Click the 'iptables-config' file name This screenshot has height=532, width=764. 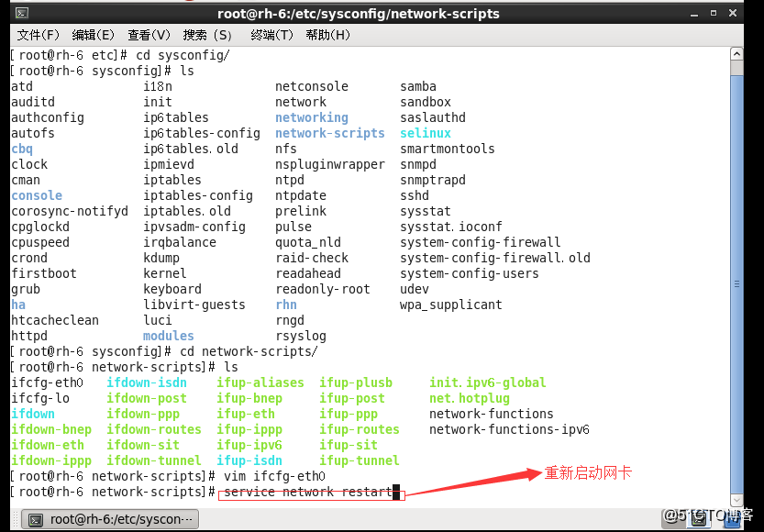(x=198, y=196)
